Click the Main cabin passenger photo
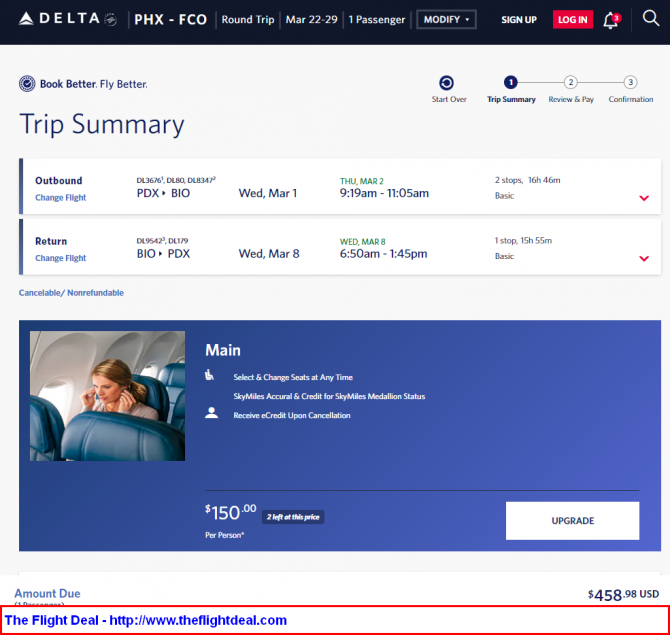This screenshot has width=670, height=635. coord(107,396)
